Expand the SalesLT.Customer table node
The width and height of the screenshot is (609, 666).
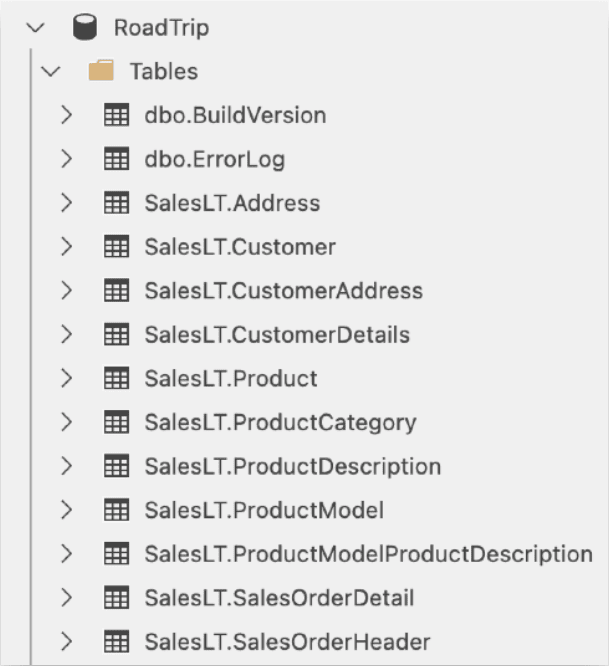66,247
